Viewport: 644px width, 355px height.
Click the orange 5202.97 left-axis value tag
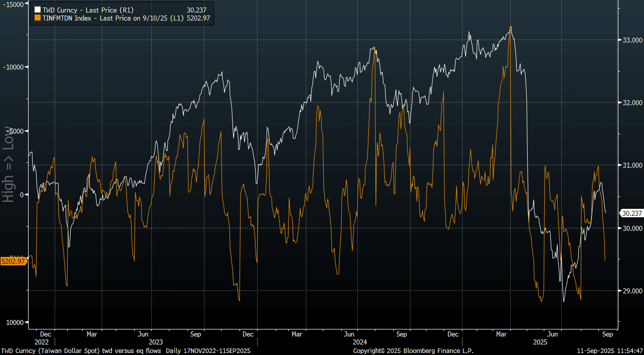pos(14,261)
